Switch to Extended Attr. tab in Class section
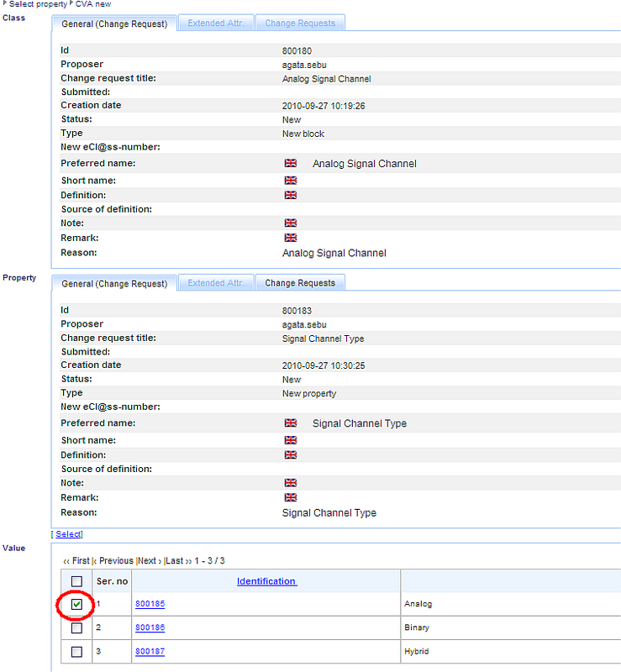This screenshot has height=672, width=621. pos(215,24)
